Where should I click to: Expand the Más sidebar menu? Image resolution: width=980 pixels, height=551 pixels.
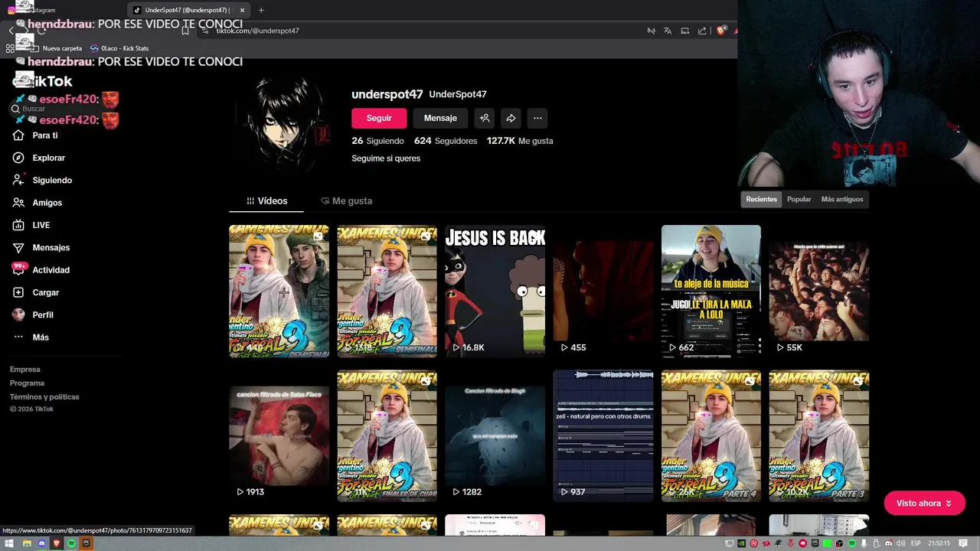[x=31, y=337]
